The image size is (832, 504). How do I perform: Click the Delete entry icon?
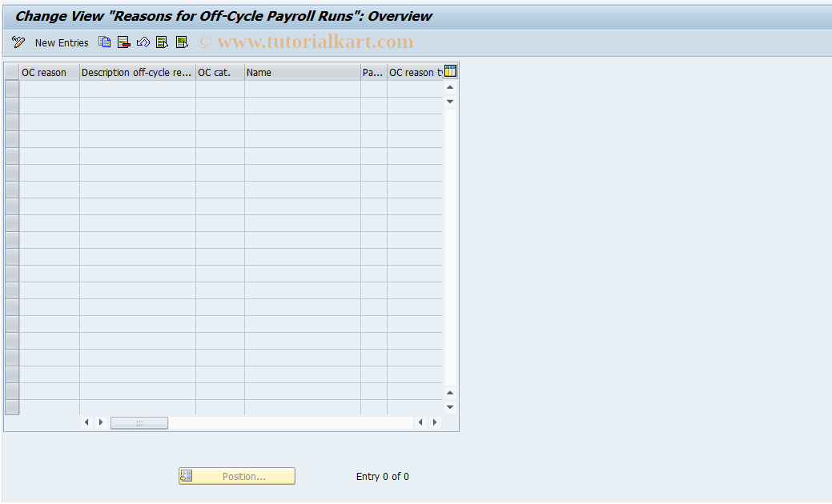(x=123, y=42)
